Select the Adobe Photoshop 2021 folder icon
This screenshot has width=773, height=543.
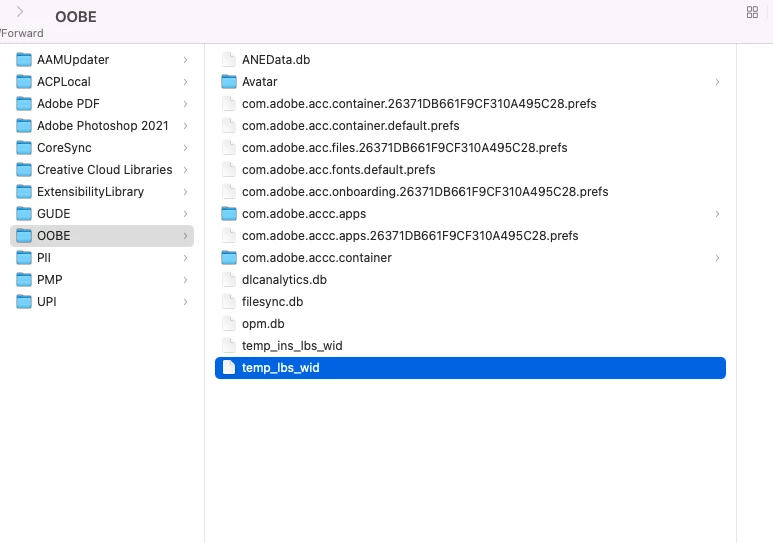click(24, 126)
